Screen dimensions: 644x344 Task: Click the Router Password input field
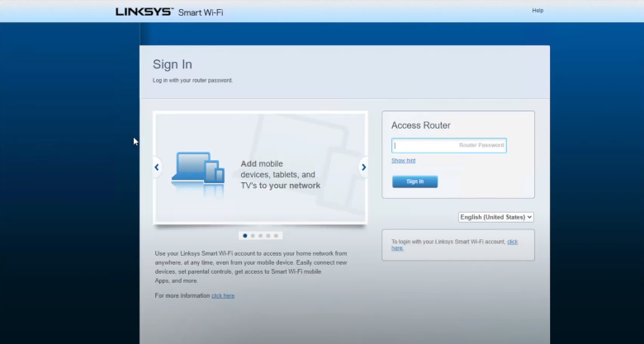[x=449, y=145]
